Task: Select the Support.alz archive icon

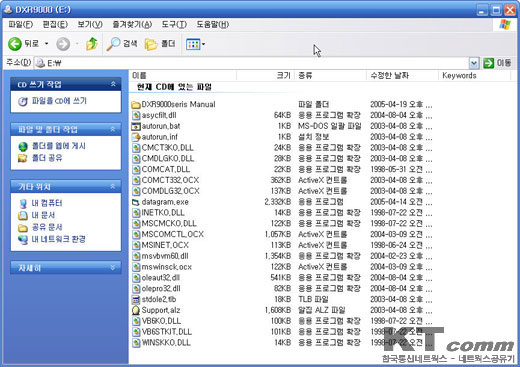Action: [136, 310]
